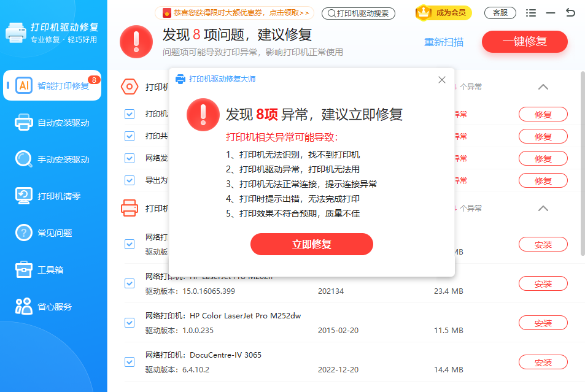The image size is (585, 392).
Task: Uncheck the HP Color LaserJet Pro M252dw checkbox
Action: (x=130, y=323)
